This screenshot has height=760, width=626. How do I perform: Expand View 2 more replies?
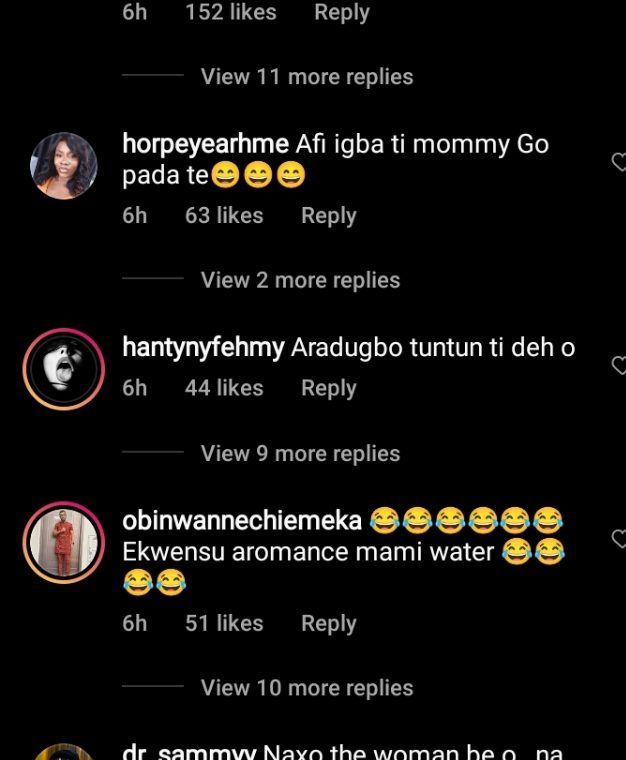click(x=300, y=281)
